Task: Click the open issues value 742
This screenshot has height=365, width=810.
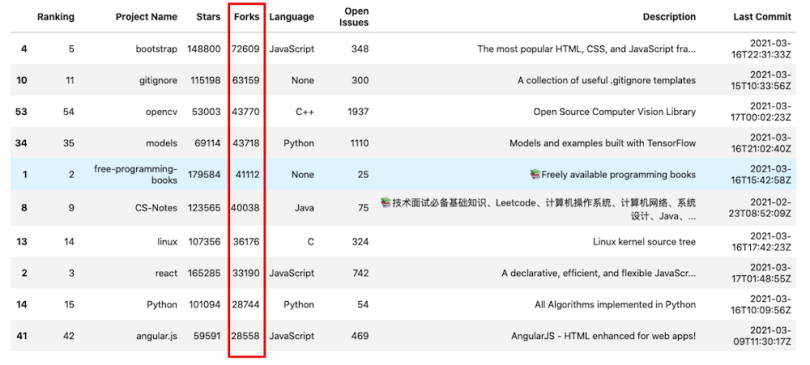Action: [x=361, y=273]
